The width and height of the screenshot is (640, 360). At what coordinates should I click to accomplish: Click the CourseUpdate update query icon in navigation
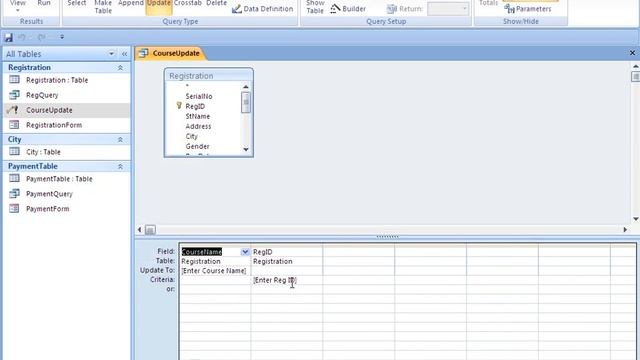pos(13,109)
